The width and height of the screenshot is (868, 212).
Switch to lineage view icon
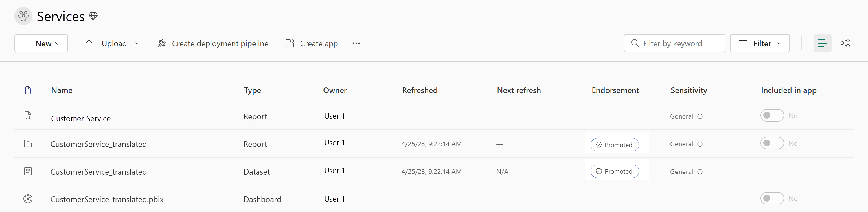tap(845, 43)
